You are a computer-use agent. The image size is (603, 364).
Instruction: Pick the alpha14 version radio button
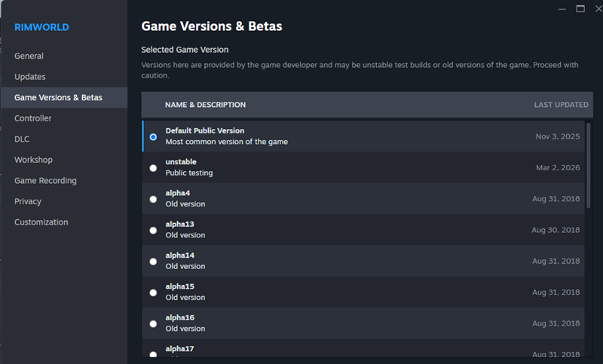153,262
